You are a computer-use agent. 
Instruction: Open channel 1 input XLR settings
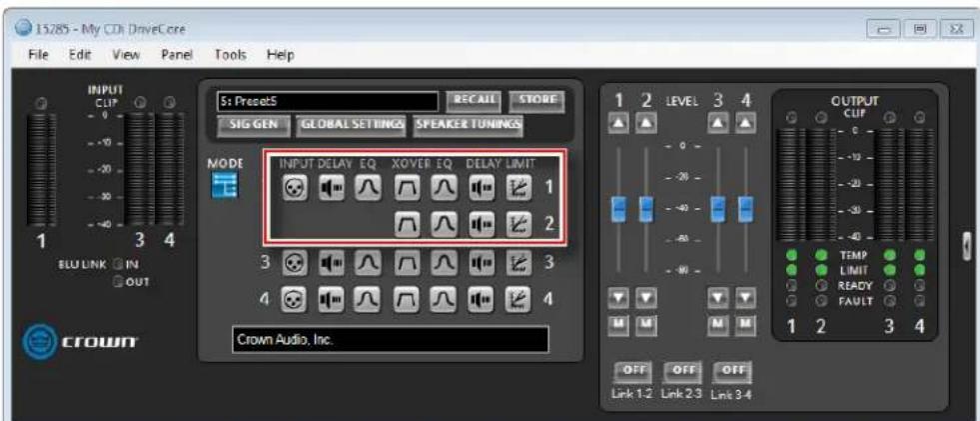pos(294,188)
